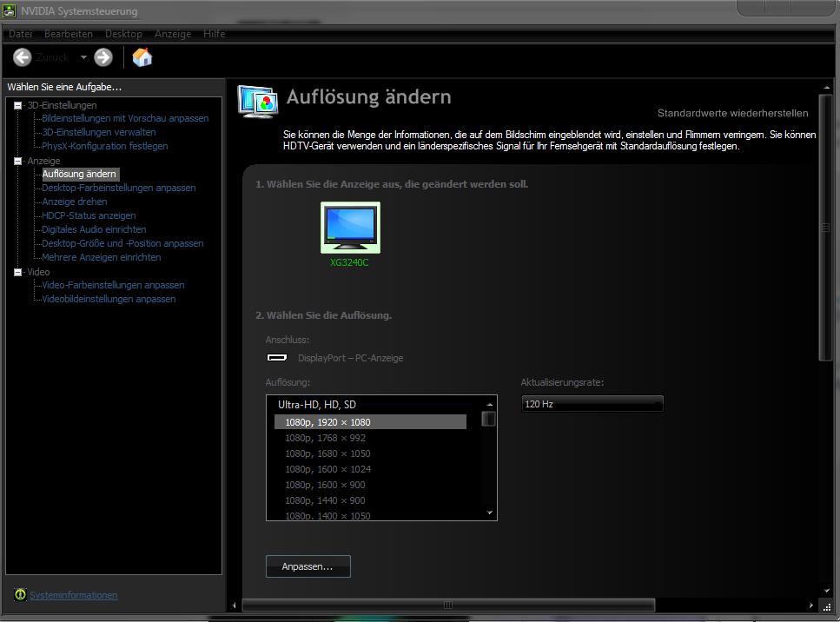Image resolution: width=840 pixels, height=622 pixels.
Task: Open the Aktualisierungsrate 120 Hz dropdown
Action: pos(592,404)
